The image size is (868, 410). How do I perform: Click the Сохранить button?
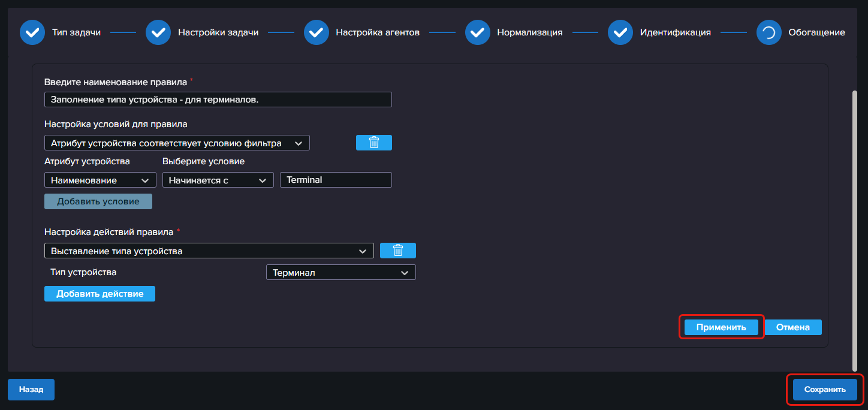click(x=825, y=389)
